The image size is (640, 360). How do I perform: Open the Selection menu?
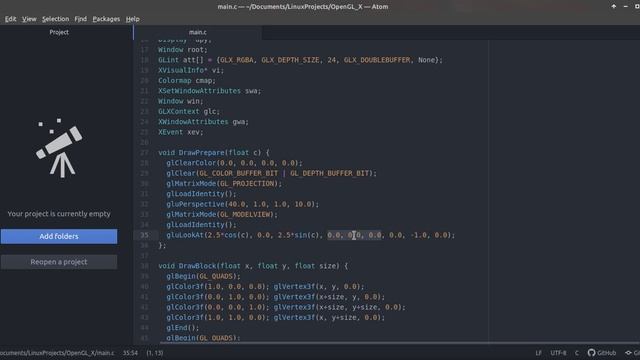[x=56, y=19]
